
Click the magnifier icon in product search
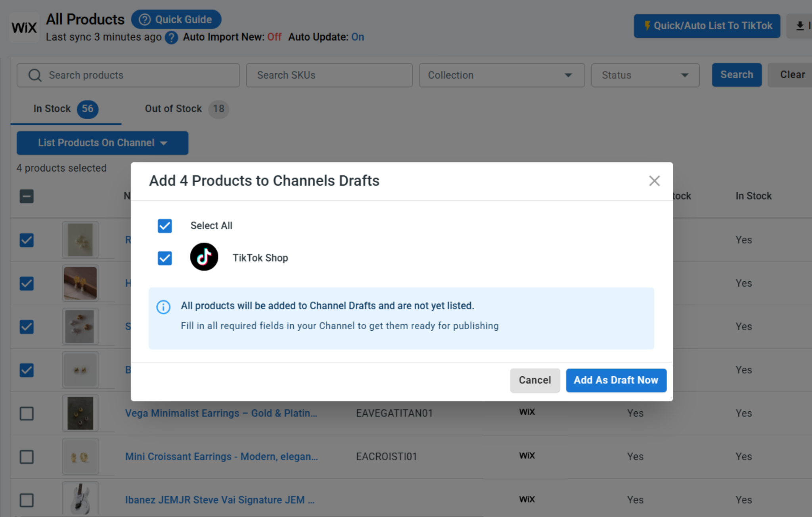pos(35,75)
